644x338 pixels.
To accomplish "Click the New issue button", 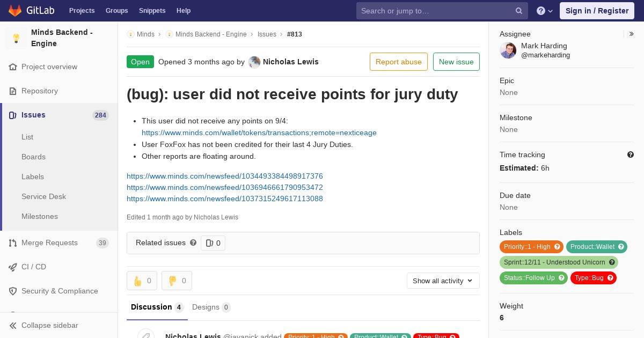I will click(456, 62).
